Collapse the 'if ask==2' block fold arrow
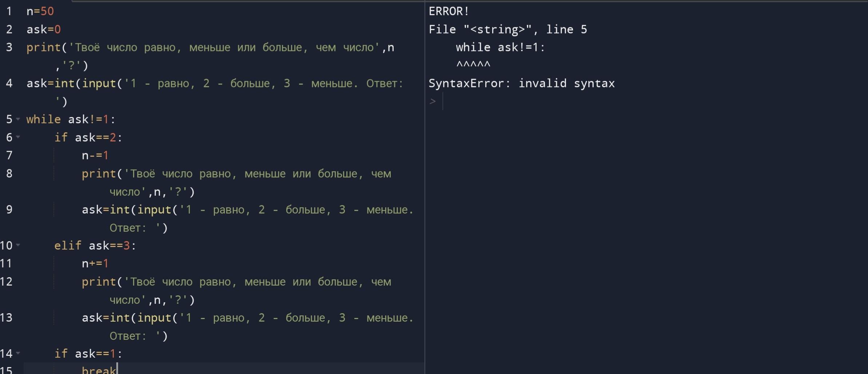This screenshot has width=868, height=374. (x=18, y=137)
